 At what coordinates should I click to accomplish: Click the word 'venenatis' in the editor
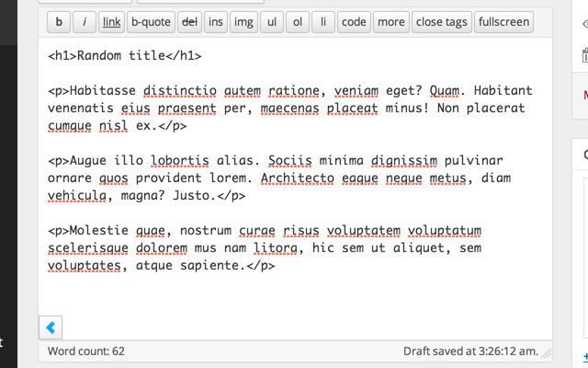click(81, 109)
